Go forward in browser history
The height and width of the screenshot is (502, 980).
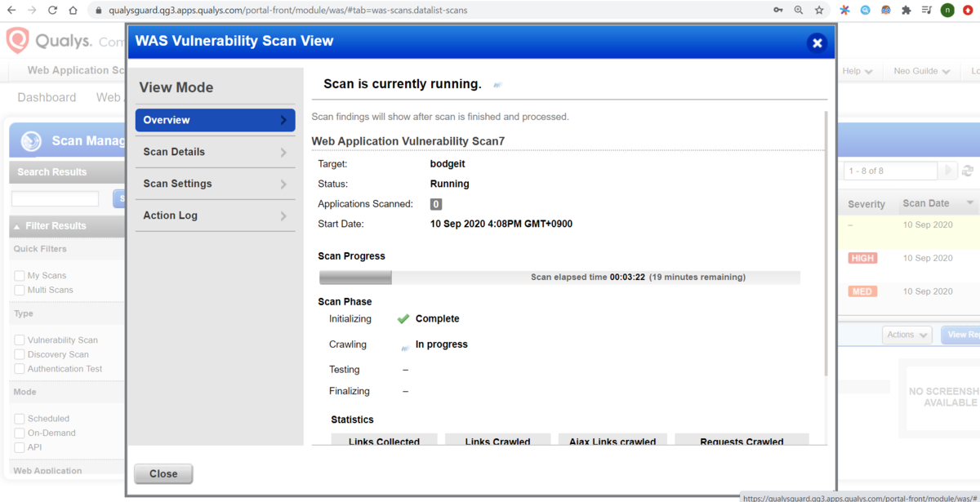pos(32,11)
